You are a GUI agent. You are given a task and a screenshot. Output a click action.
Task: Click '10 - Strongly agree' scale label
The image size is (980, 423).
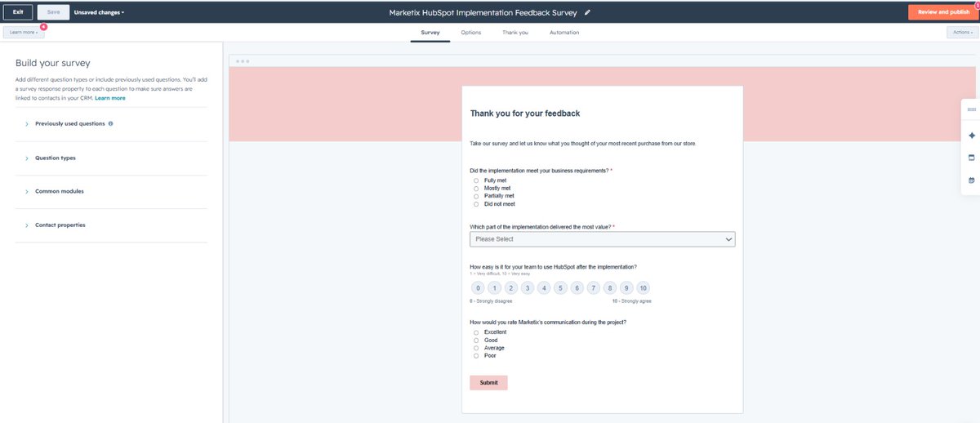(632, 301)
